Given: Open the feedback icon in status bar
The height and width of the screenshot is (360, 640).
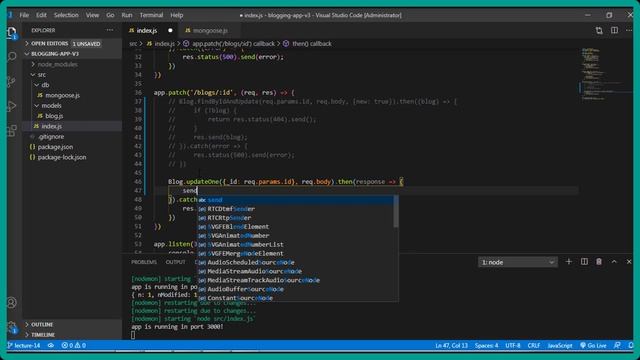Looking at the screenshot, I should pos(617,345).
